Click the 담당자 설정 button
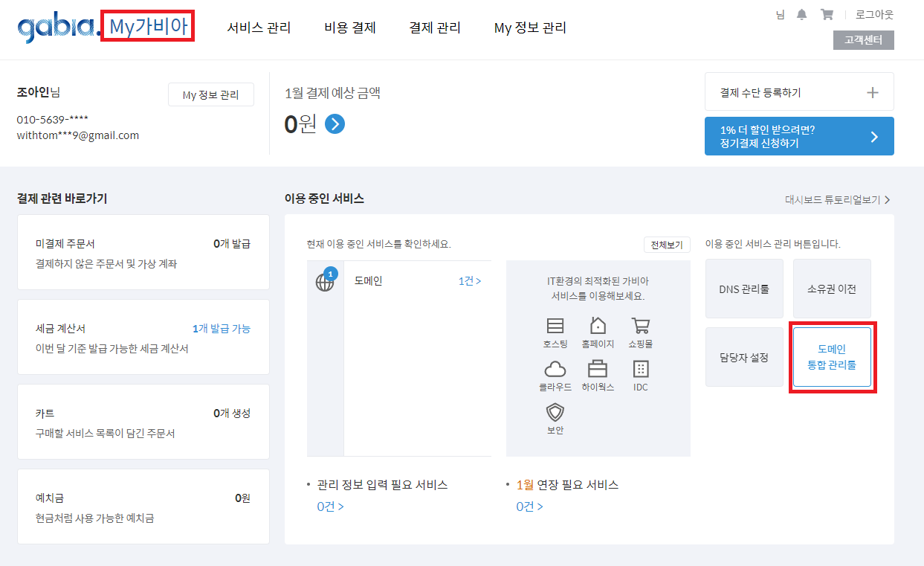Viewport: 924px width, 566px height. (x=744, y=357)
